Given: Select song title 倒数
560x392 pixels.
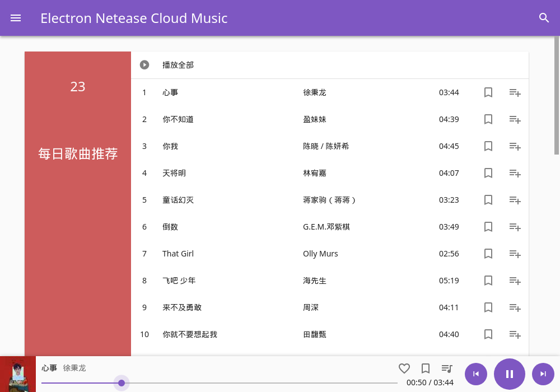Looking at the screenshot, I should click(170, 227).
